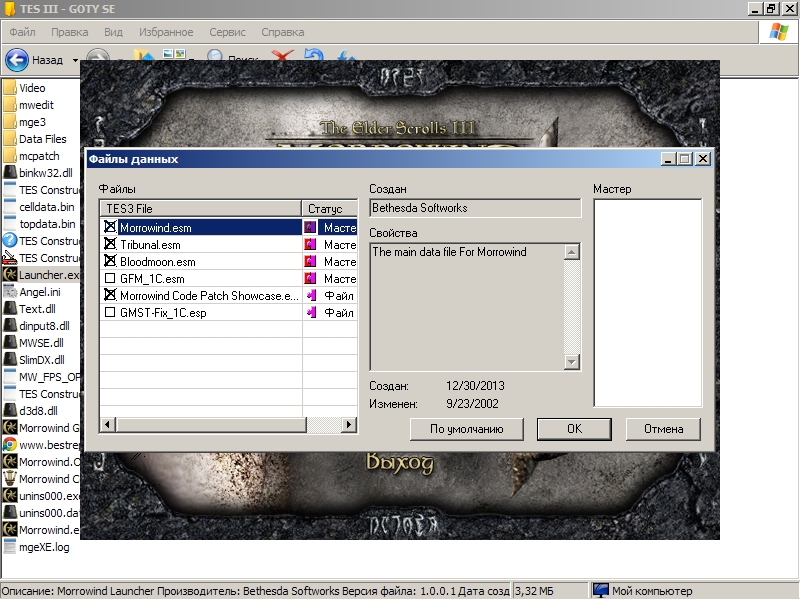800x600 pixels.
Task: Click the Launcher.exe file icon
Action: click(10, 275)
